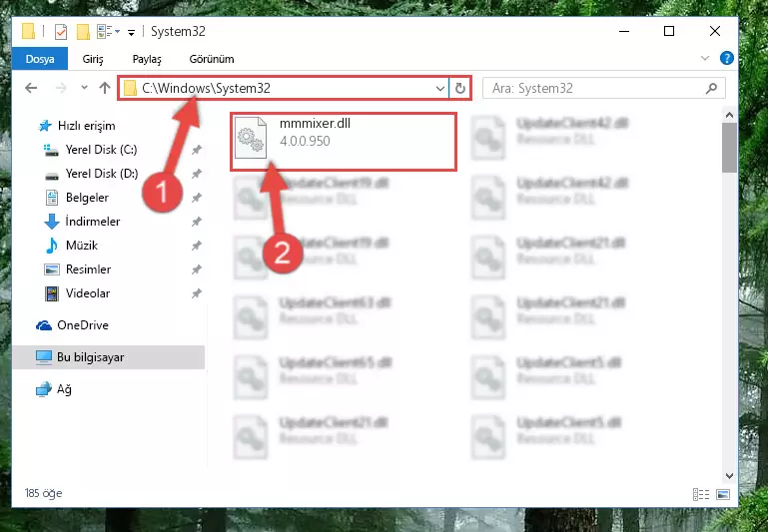Open the İndirmeler folder in sidebar
The height and width of the screenshot is (532, 768).
82,222
